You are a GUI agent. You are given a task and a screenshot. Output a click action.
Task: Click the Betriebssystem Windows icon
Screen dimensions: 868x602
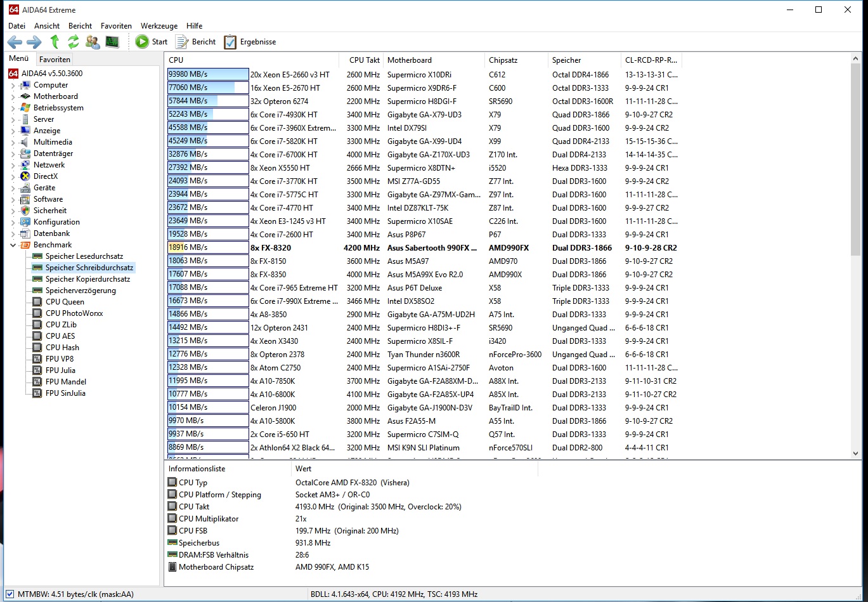click(25, 108)
